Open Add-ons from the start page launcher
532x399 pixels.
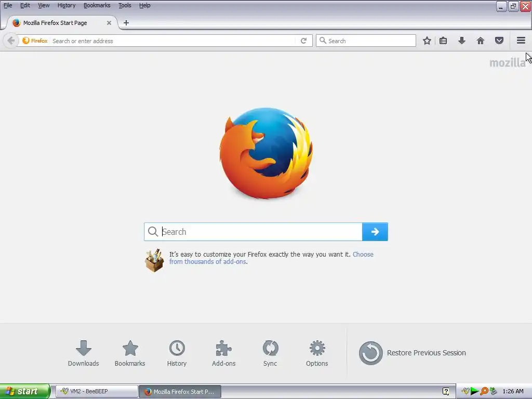pyautogui.click(x=223, y=353)
